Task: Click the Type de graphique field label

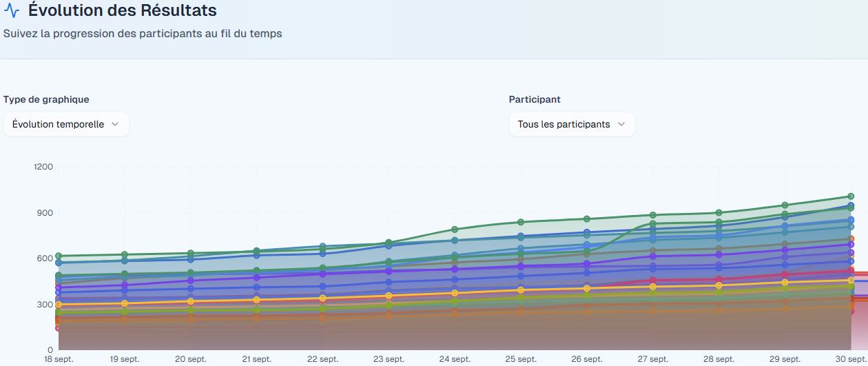Action: pyautogui.click(x=46, y=99)
